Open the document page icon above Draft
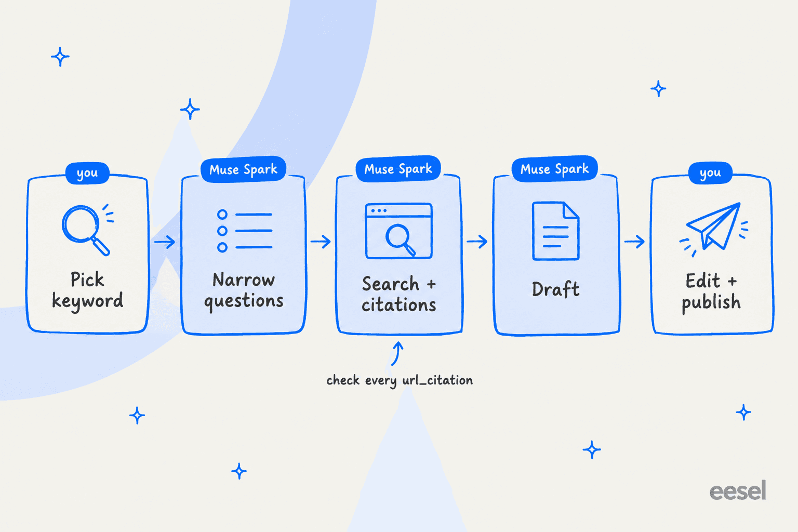Viewport: 798px width, 532px height. [555, 231]
